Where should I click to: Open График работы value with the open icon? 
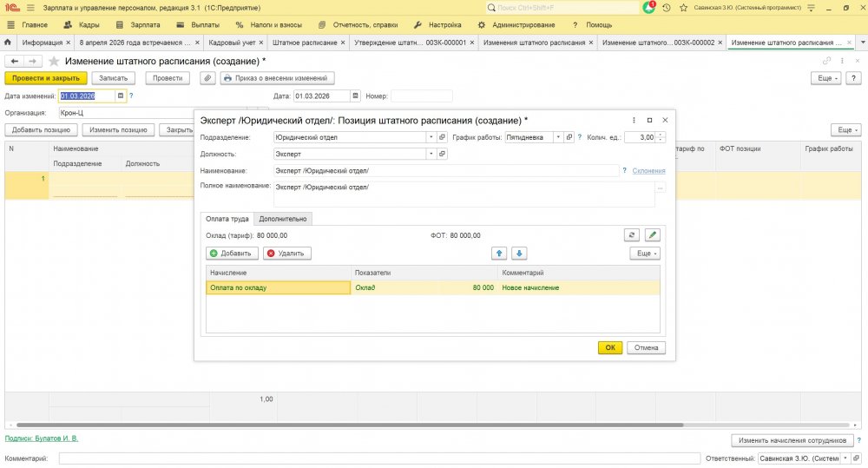569,137
